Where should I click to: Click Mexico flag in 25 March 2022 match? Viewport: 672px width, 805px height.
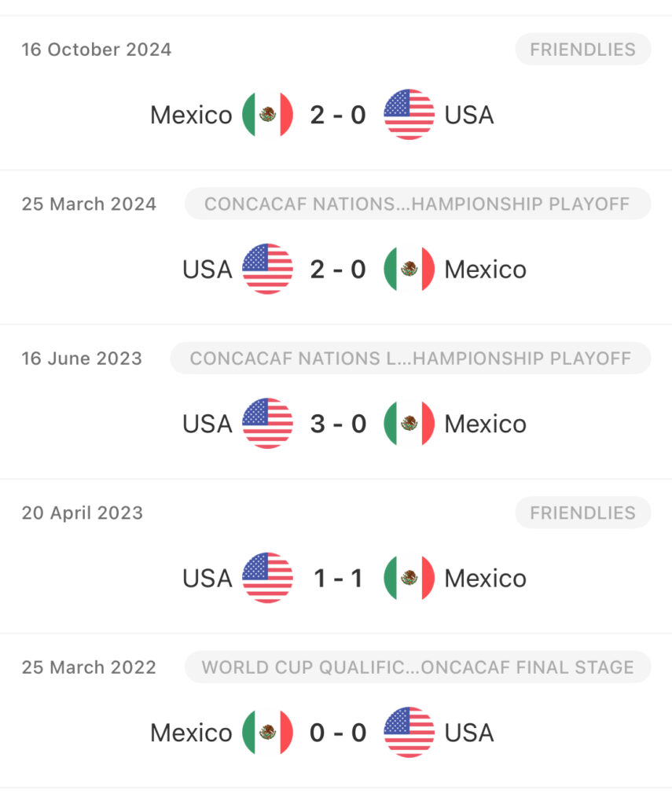[267, 733]
